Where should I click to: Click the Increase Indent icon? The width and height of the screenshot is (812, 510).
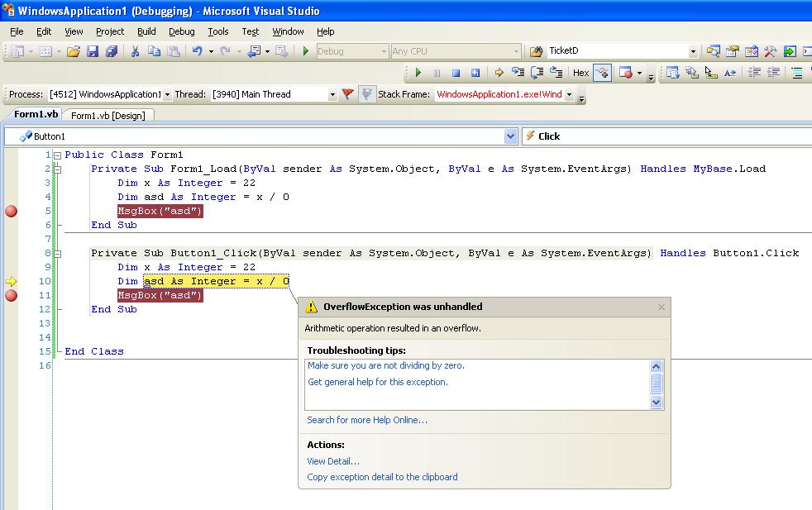click(x=774, y=73)
